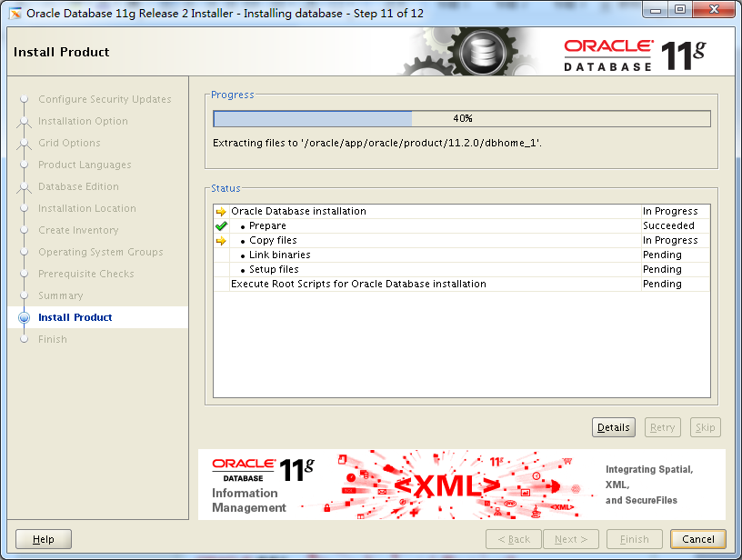Select Prerequisite Checks step
Viewport: 742px width, 560px height.
[x=86, y=274]
